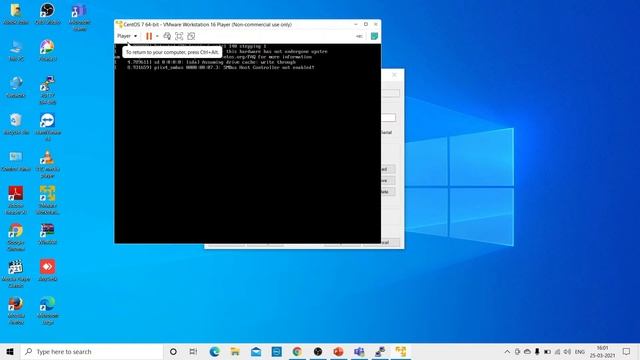This screenshot has height=360, width=640.
Task: Select the Adobe Reader desktop shortcut
Action: [x=16, y=200]
